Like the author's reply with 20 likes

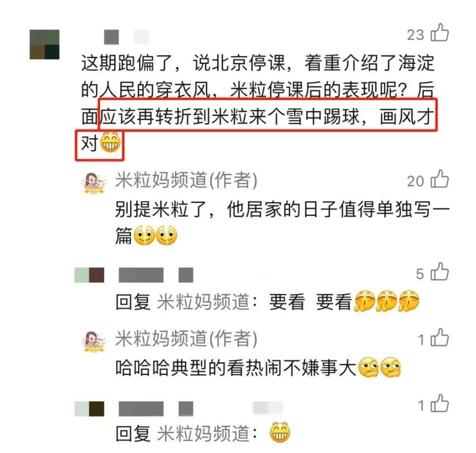tap(440, 179)
